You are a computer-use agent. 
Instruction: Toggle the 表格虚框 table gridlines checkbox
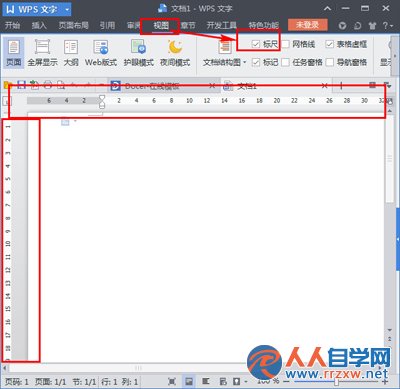329,44
